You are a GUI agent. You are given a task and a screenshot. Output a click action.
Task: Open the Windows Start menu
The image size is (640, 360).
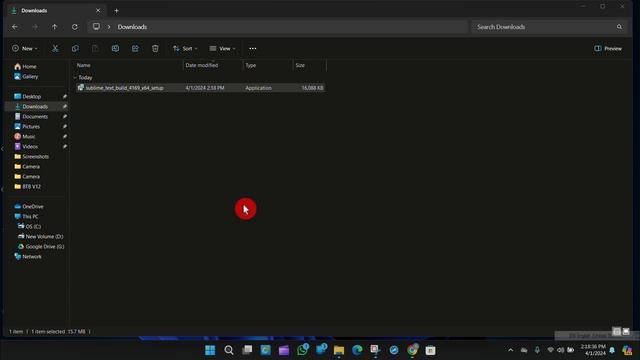point(210,350)
